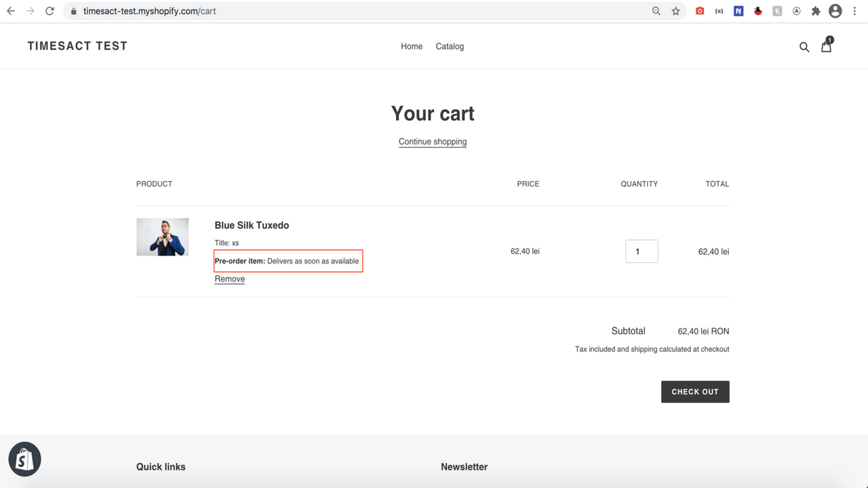Click the TIMESACT TEST store logo

(77, 46)
